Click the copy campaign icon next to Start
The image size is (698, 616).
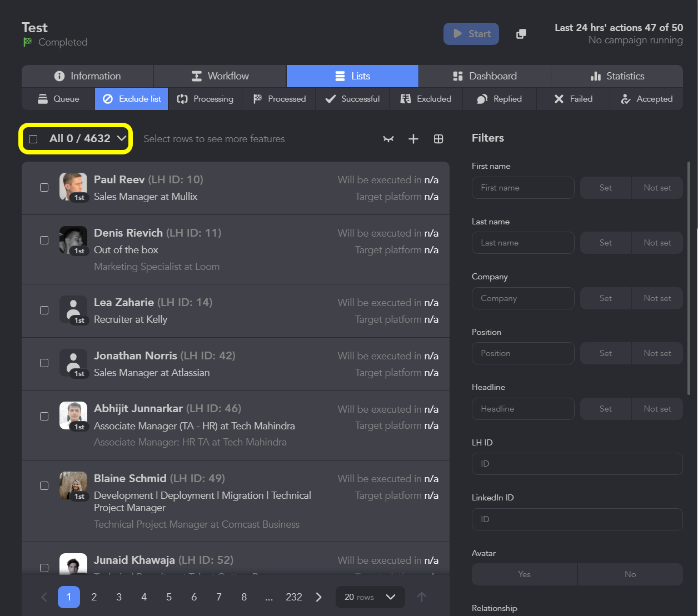tap(521, 34)
